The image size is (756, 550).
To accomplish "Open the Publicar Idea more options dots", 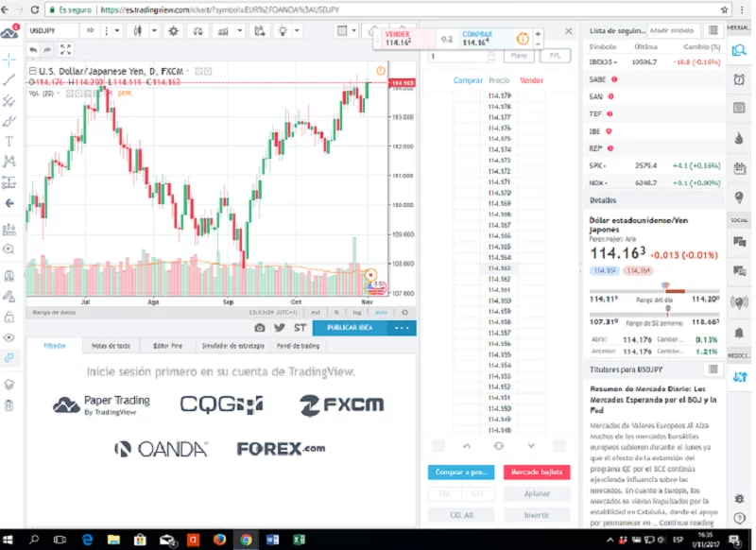I will point(402,328).
